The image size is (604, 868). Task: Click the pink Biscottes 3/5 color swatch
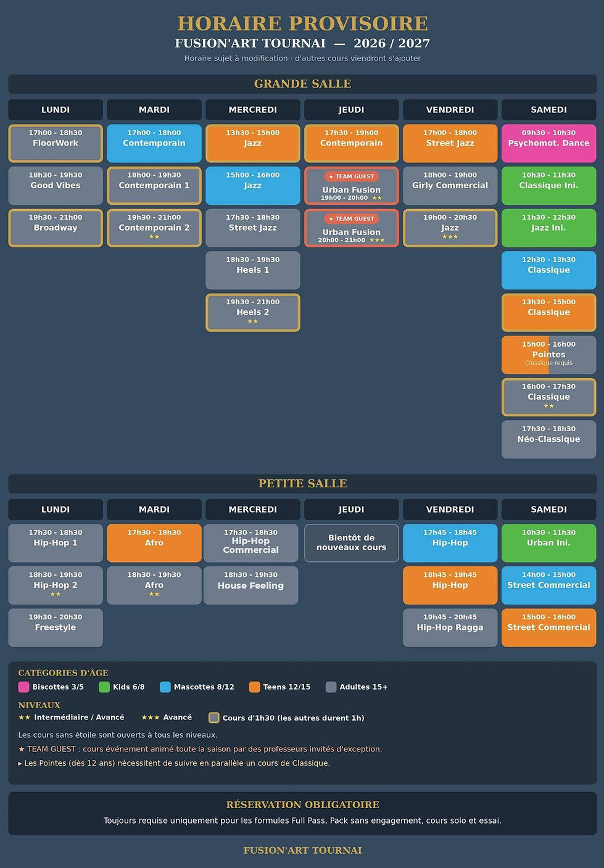click(24, 687)
